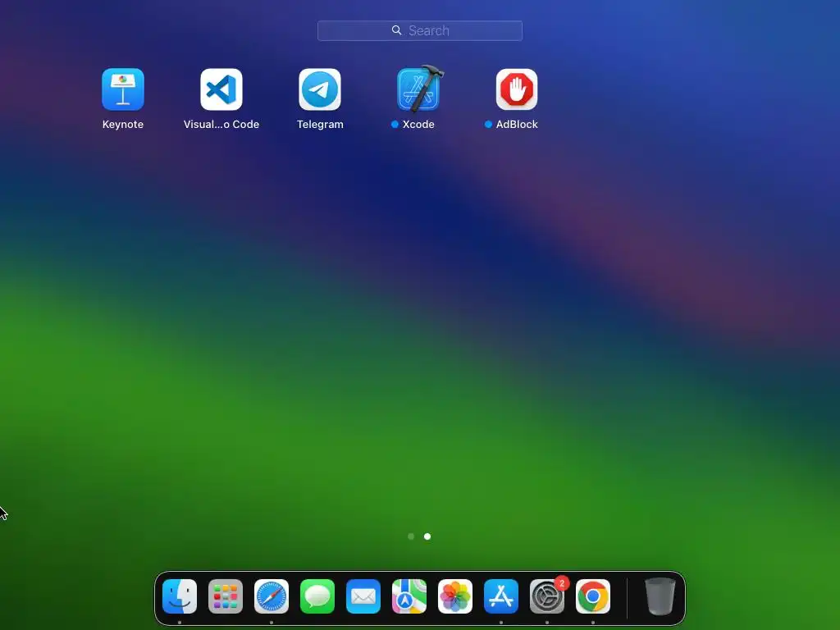Viewport: 840px width, 630px height.
Task: Open Finder from the Dock
Action: tap(180, 596)
